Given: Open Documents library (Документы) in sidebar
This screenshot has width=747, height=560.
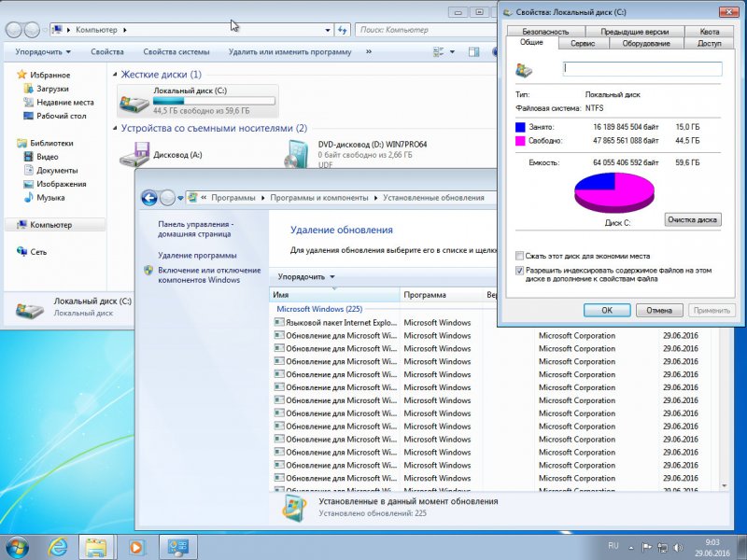Looking at the screenshot, I should coord(57,170).
